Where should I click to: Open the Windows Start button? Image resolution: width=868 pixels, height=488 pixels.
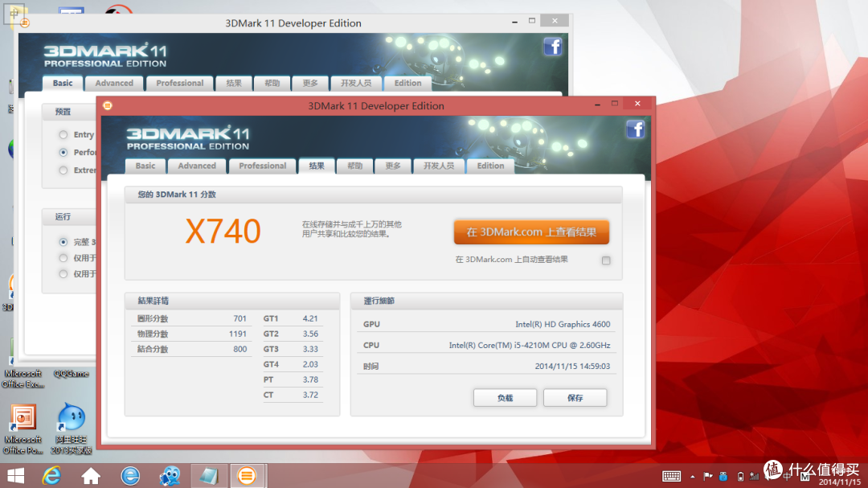[15, 476]
